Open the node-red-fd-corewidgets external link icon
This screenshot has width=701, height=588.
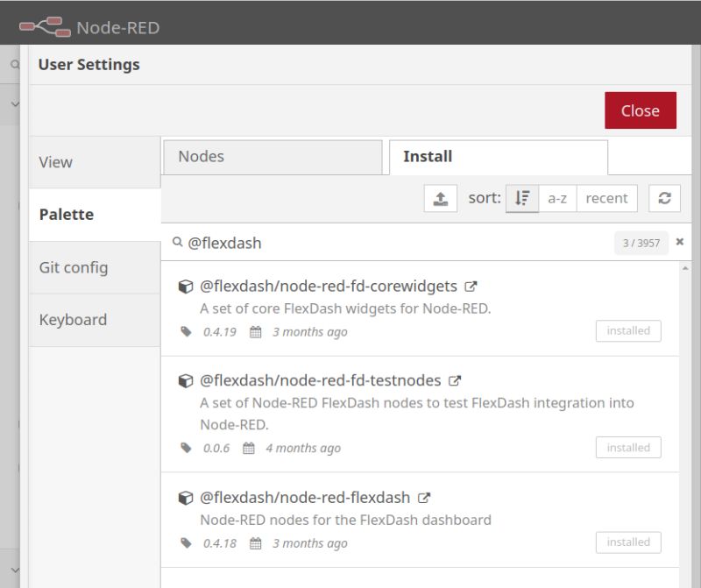click(472, 285)
